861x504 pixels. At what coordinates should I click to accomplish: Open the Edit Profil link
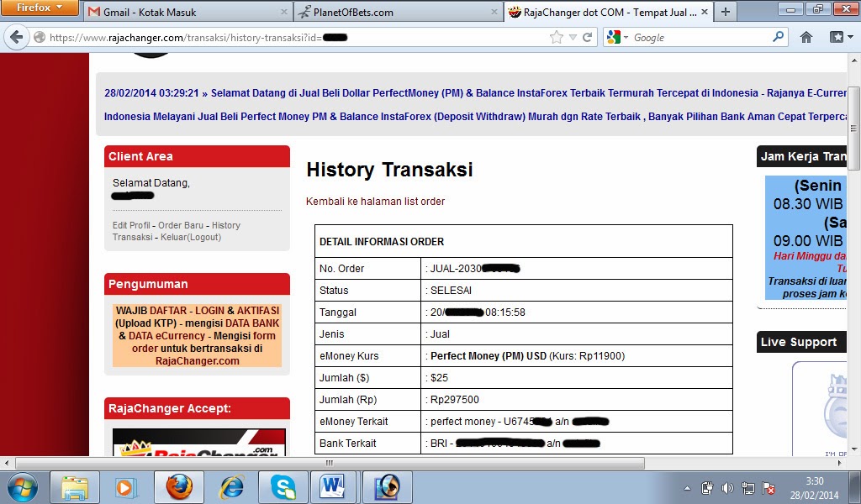tap(131, 225)
